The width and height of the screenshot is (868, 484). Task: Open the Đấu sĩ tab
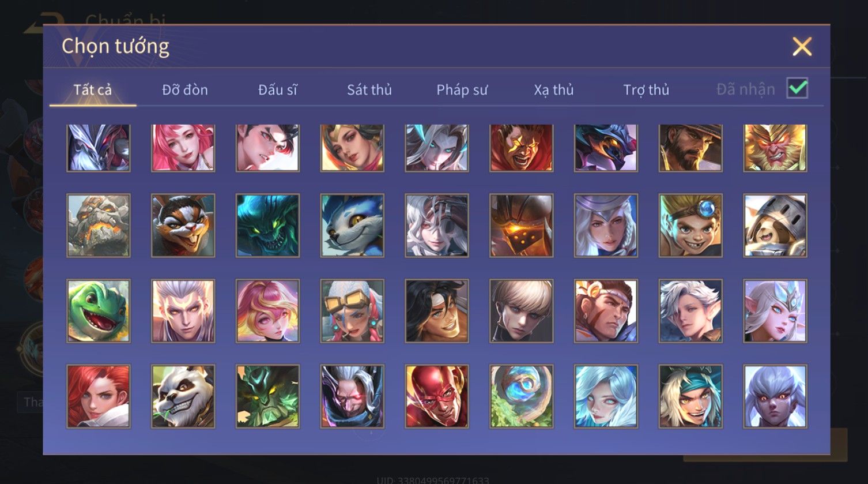tap(277, 90)
